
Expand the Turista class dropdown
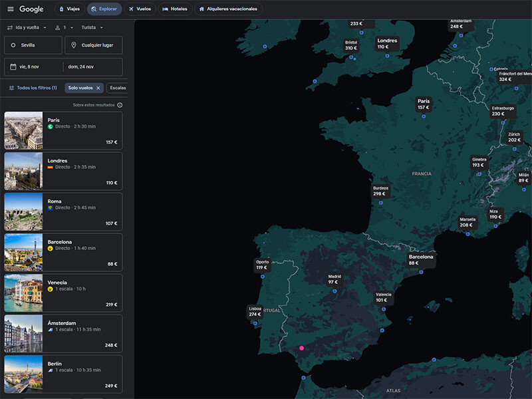pos(92,27)
